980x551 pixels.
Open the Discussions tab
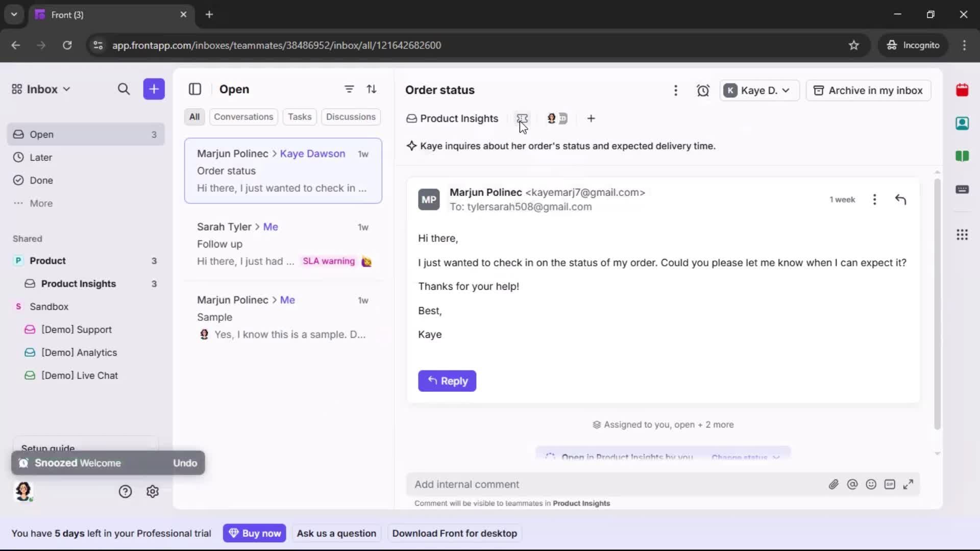[351, 117]
